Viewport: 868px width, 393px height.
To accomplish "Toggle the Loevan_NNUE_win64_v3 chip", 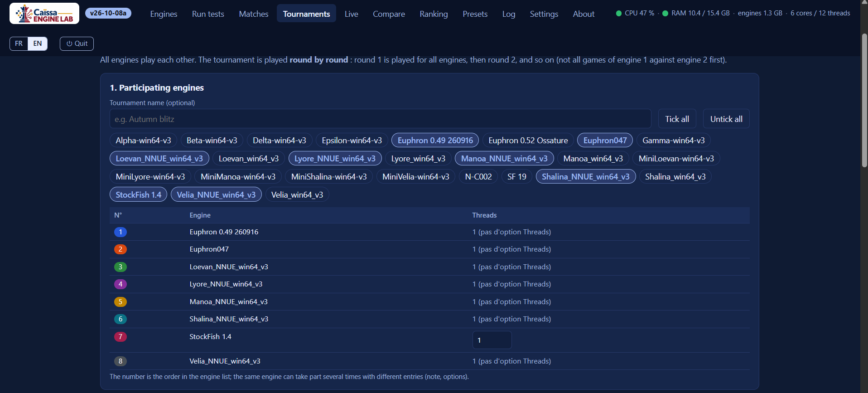I will (159, 159).
